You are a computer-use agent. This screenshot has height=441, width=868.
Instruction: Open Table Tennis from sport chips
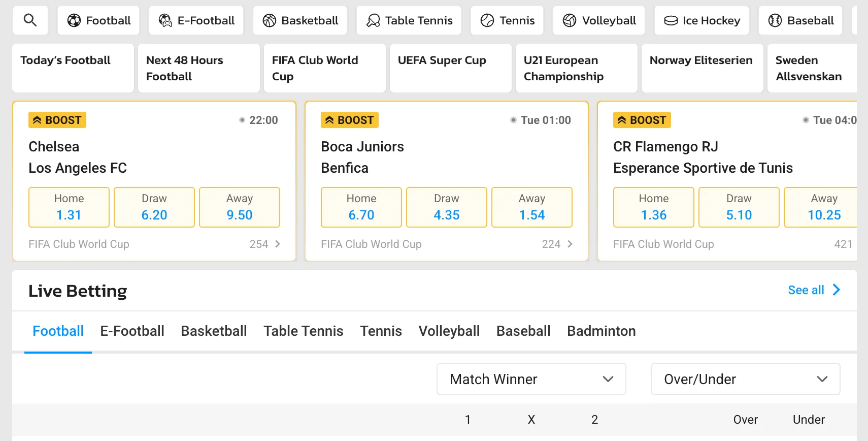(x=373, y=20)
